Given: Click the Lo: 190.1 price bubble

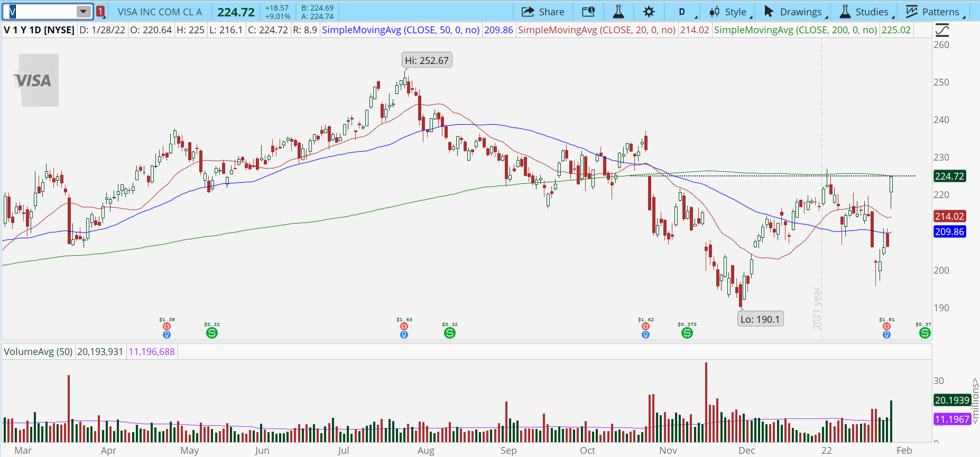Looking at the screenshot, I should 760,319.
